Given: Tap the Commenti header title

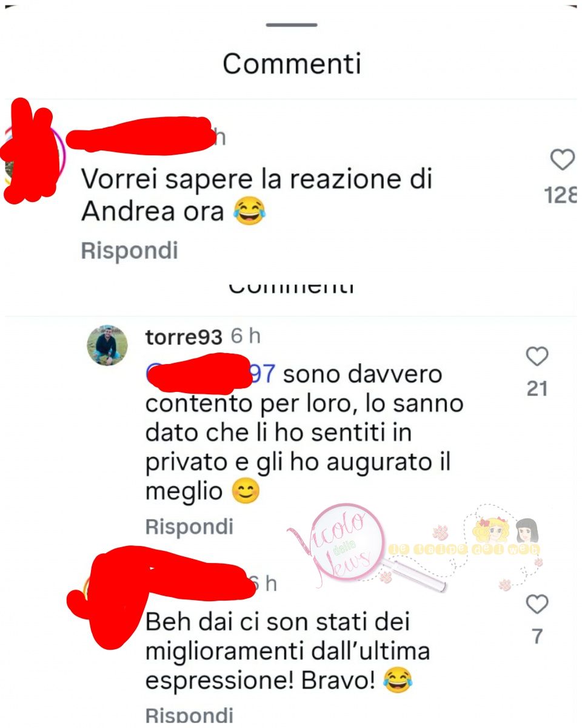Looking at the screenshot, I should [292, 64].
